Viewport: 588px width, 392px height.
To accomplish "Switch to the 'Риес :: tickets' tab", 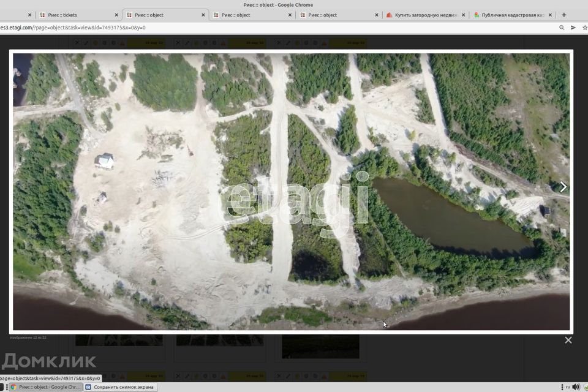I will tap(78, 15).
